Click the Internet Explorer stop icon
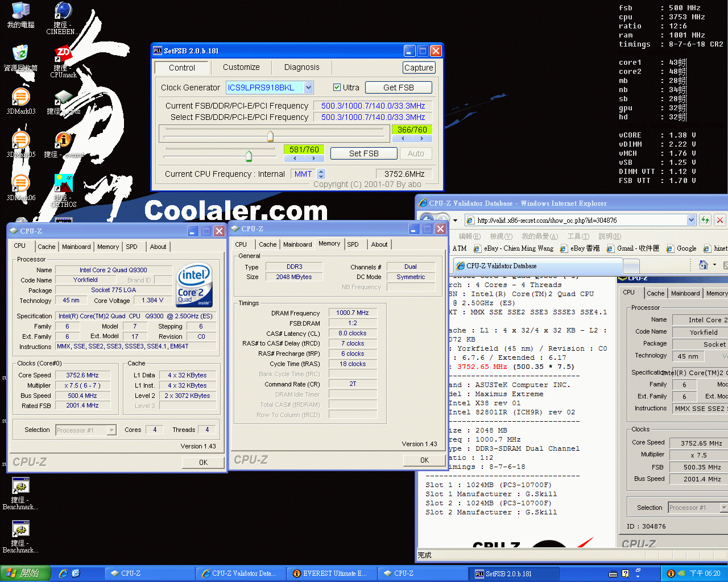The image size is (728, 582). point(720,220)
